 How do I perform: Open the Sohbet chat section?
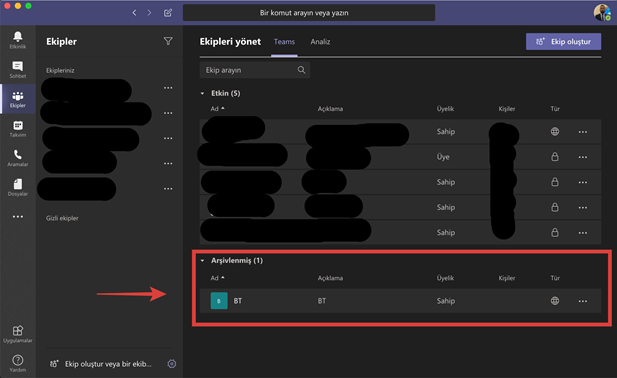click(18, 69)
